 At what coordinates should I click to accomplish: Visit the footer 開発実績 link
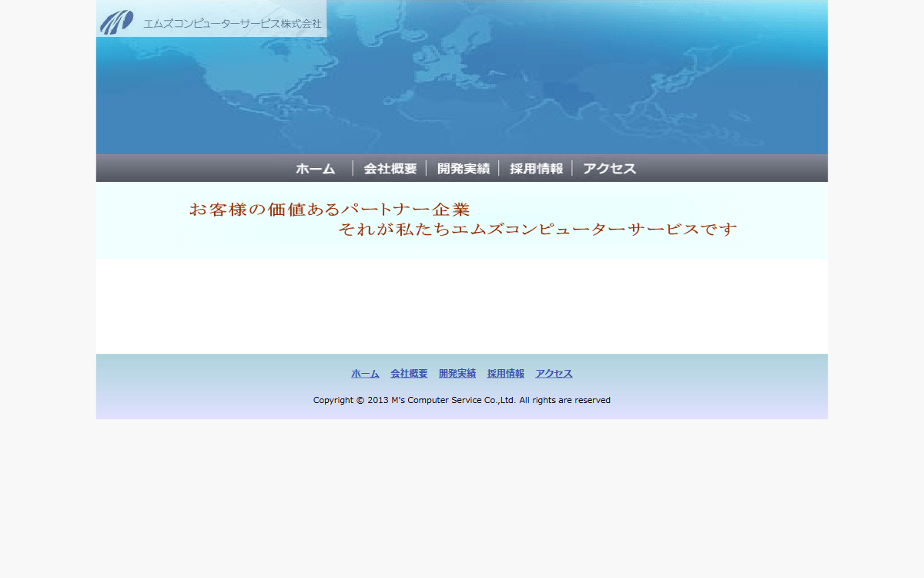pos(457,374)
